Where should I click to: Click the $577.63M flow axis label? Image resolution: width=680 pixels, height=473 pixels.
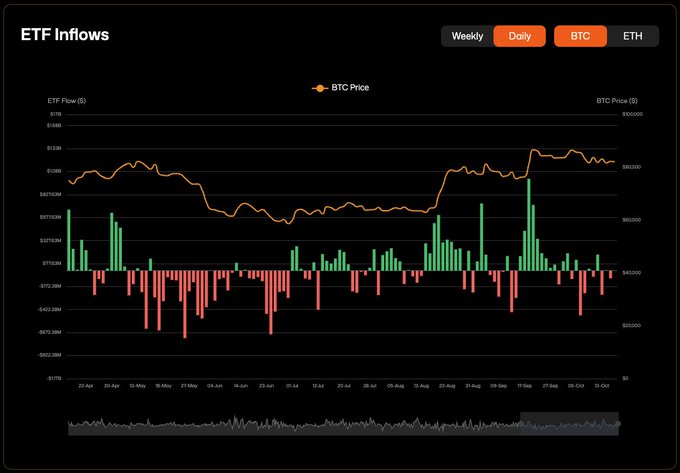point(53,218)
